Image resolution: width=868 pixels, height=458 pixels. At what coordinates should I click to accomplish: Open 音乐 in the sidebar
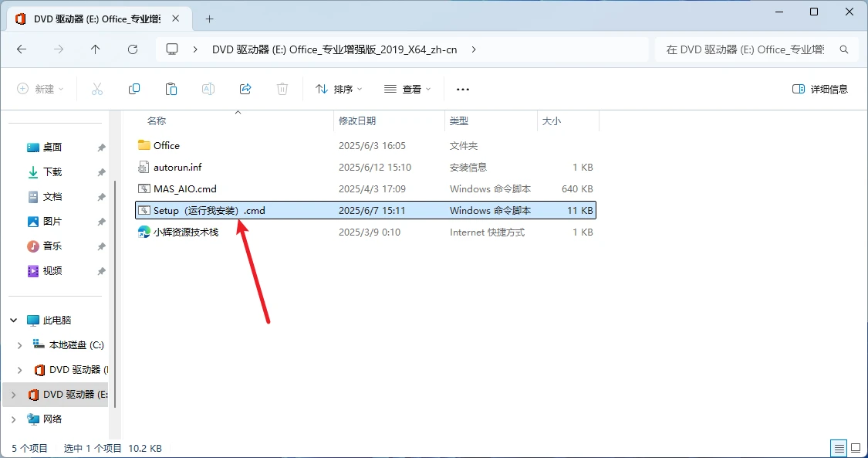[52, 246]
